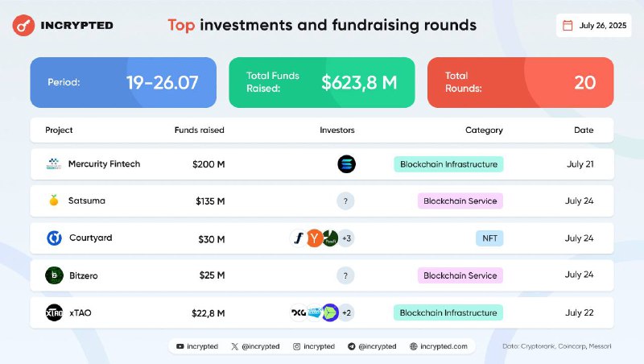644x364 pixels.
Task: Expand the +2 investors badge for xTAO
Action: point(346,313)
